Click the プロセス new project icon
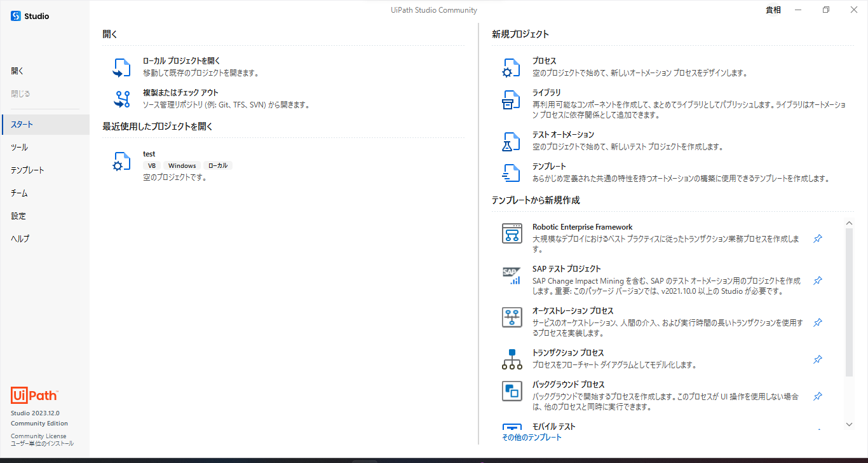 [512, 67]
